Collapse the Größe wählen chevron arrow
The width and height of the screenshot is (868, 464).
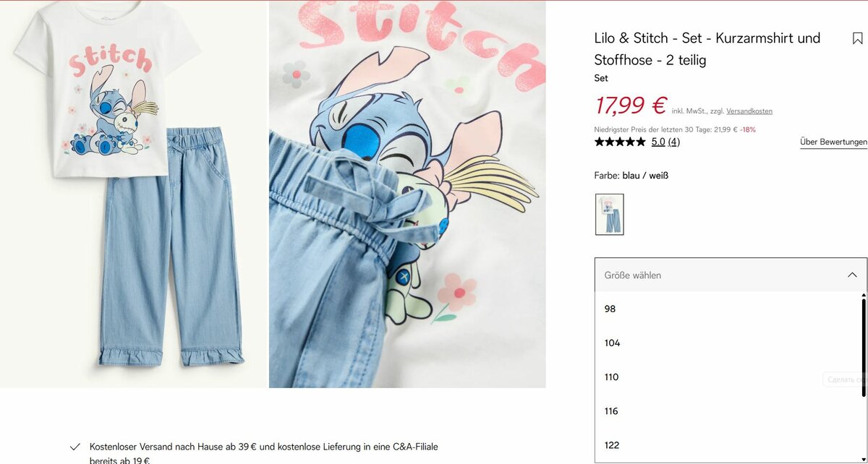pyautogui.click(x=852, y=275)
